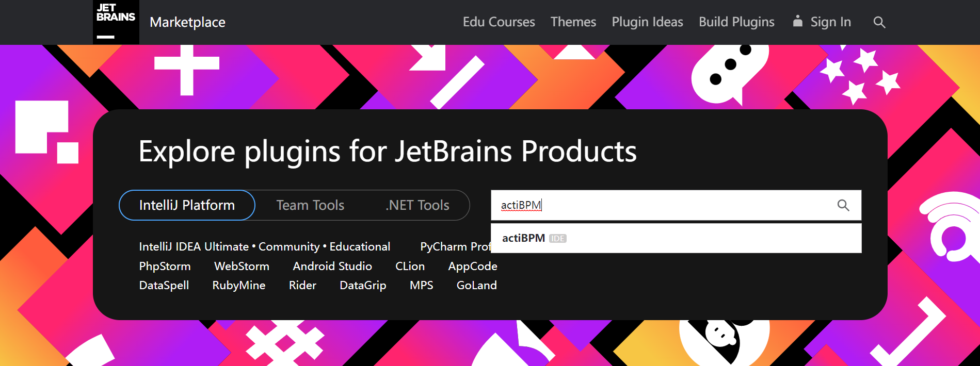Screen dimensions: 980x366
Task: Browse CLion plugins
Action: pyautogui.click(x=410, y=266)
